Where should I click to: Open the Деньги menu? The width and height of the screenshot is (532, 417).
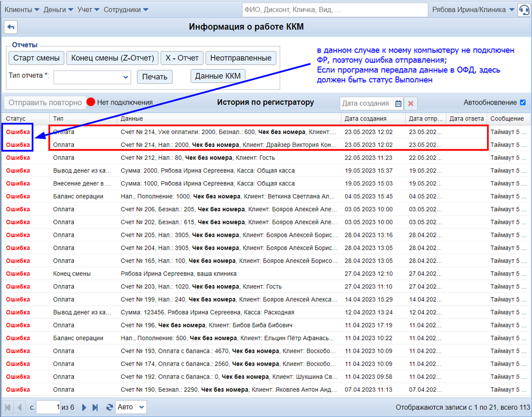click(58, 10)
